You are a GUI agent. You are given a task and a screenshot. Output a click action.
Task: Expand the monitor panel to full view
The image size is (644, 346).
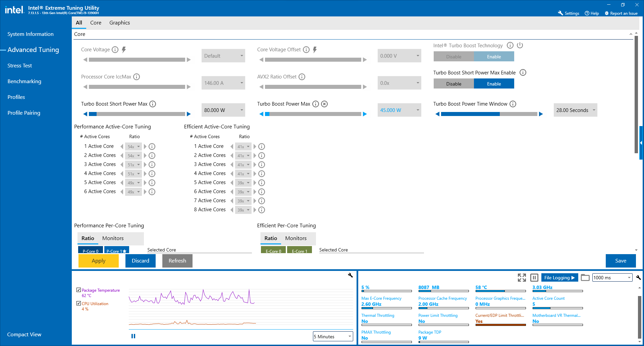522,278
